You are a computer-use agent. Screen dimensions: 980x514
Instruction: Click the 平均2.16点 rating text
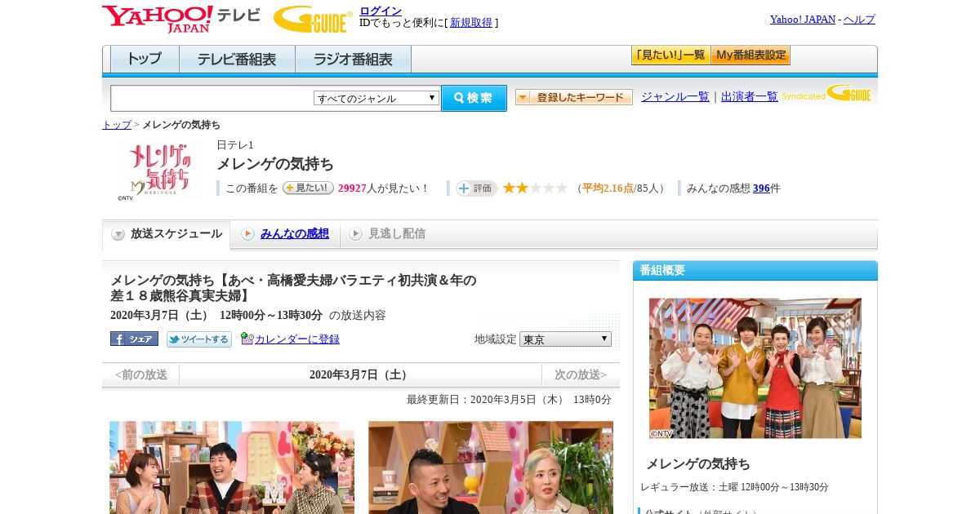[608, 188]
